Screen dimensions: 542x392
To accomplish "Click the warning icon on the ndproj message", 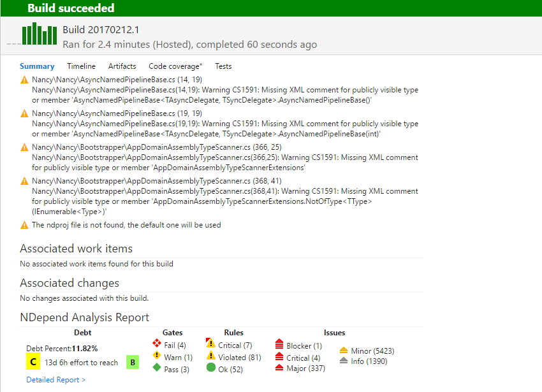I will point(24,225).
